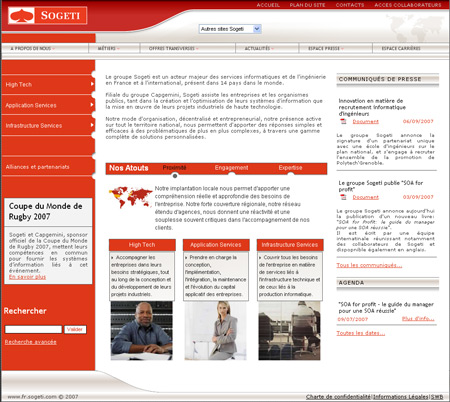Click Innovation en matière de recrutement headline
450x402 pixels.
pyautogui.click(x=372, y=107)
